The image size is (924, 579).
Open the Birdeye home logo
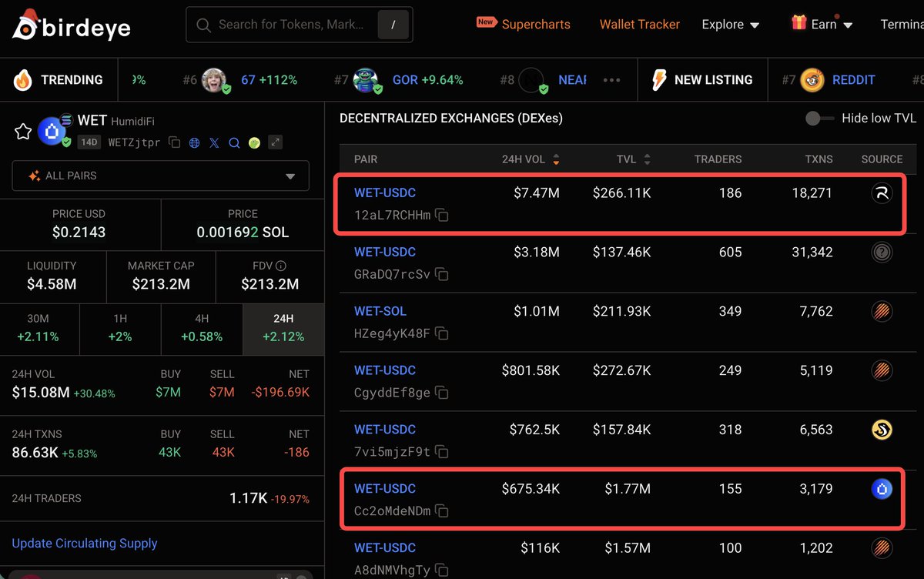(72, 25)
